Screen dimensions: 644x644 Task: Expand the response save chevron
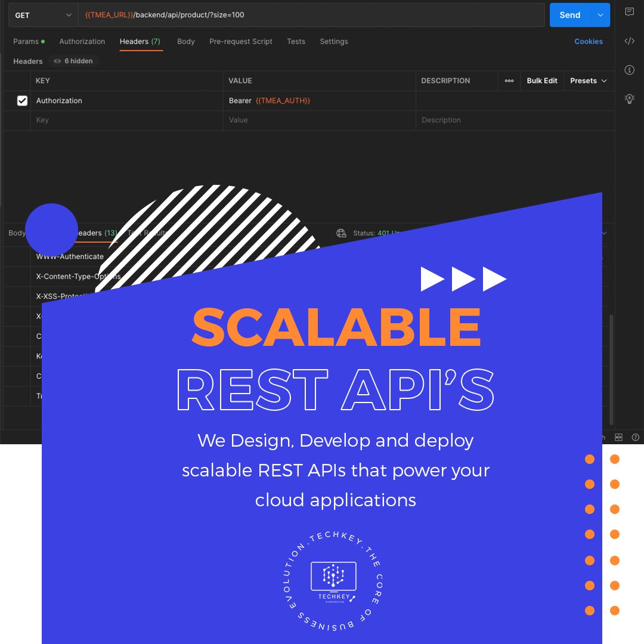(605, 233)
